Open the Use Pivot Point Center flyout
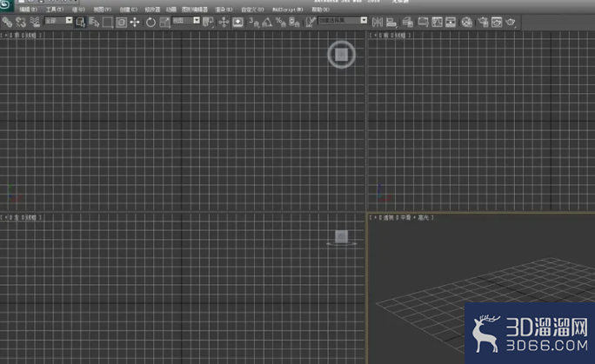Viewport: 595px width, 364px height. [208, 22]
